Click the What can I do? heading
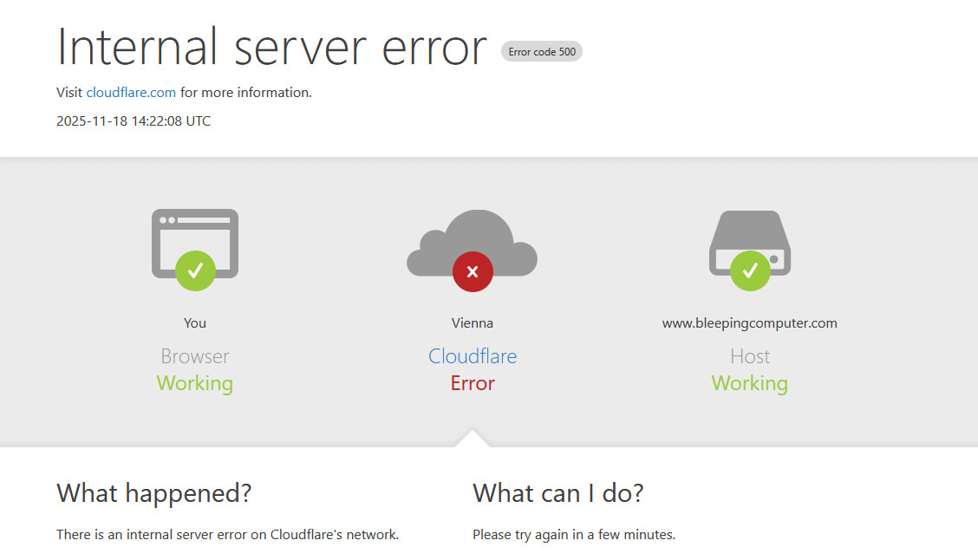Viewport: 978px width, 560px height. [558, 493]
